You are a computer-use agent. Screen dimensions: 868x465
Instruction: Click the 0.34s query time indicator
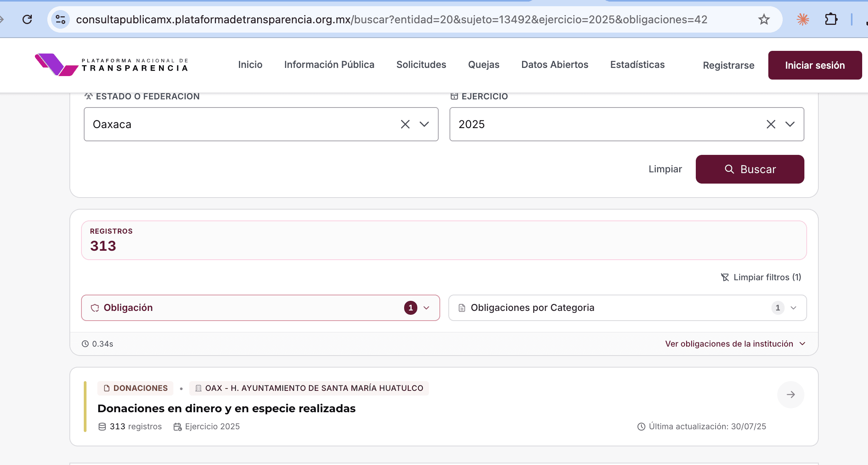click(97, 344)
